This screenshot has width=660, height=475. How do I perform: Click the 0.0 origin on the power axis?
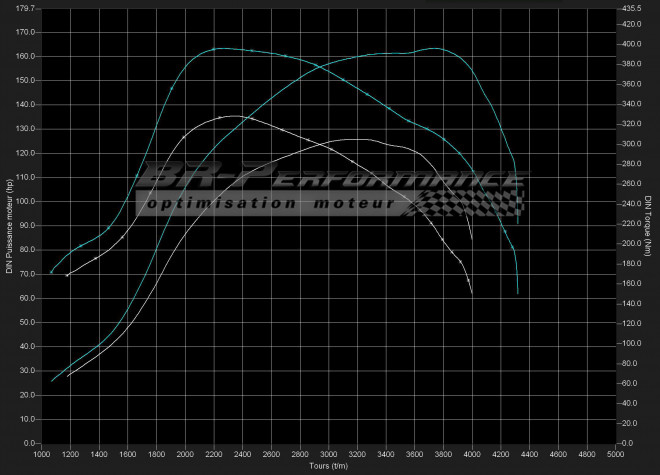click(x=26, y=443)
